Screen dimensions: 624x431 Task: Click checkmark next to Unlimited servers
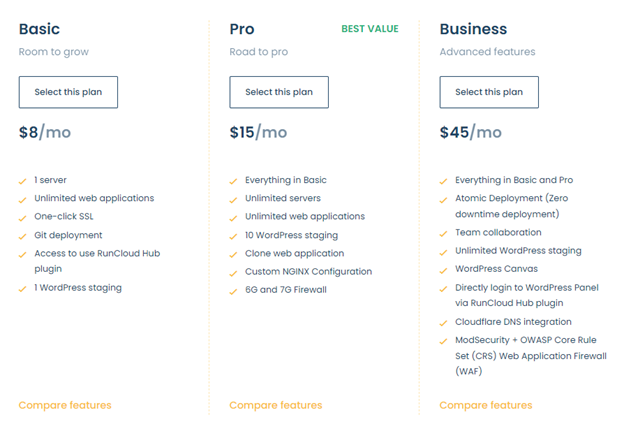(233, 200)
